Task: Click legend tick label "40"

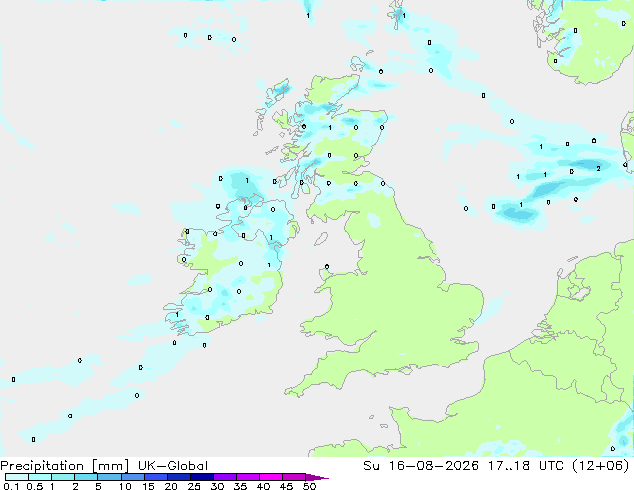Action: coord(263,486)
